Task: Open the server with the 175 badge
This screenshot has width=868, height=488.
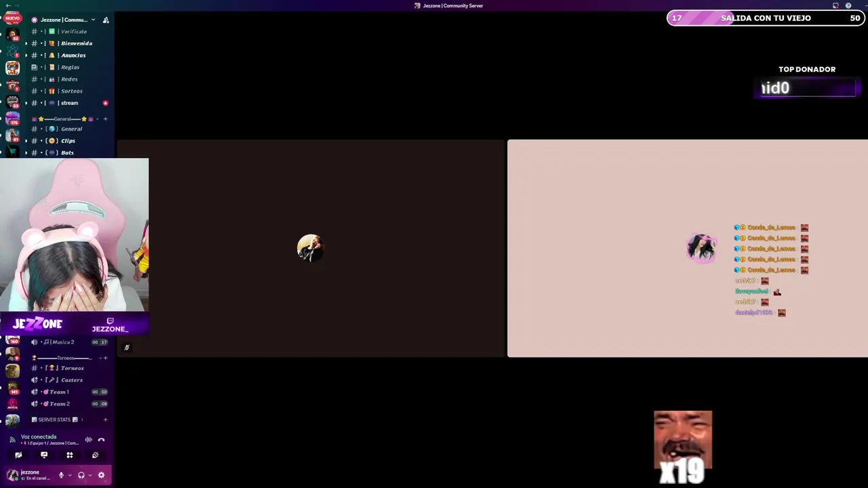Action: pyautogui.click(x=12, y=119)
